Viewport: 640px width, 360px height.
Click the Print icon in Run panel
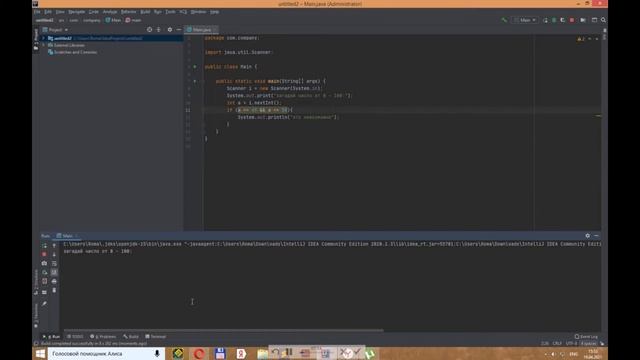pyautogui.click(x=54, y=281)
